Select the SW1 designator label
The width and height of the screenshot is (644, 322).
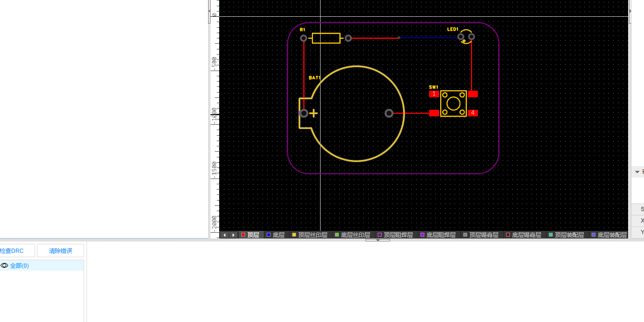pos(433,87)
